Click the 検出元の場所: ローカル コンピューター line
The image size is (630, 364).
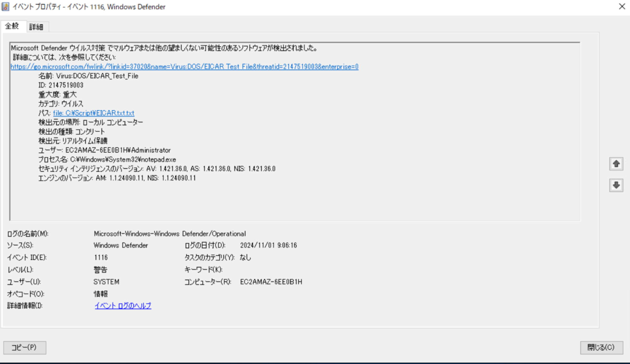point(91,122)
